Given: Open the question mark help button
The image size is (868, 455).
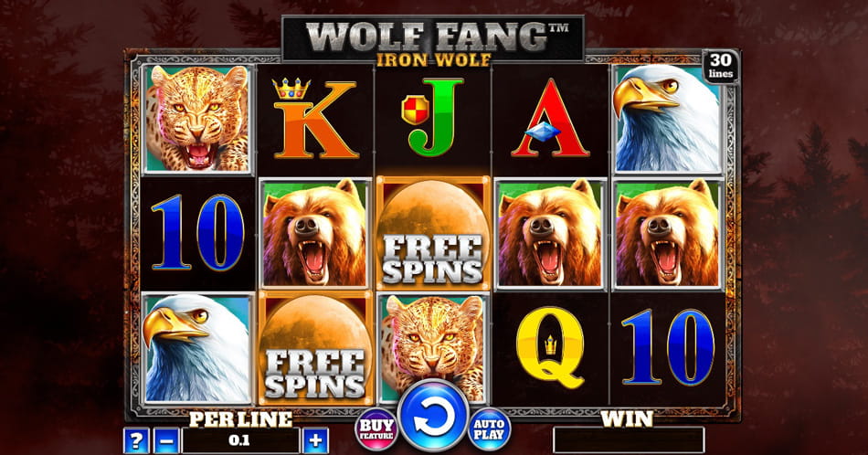Looking at the screenshot, I should (136, 440).
